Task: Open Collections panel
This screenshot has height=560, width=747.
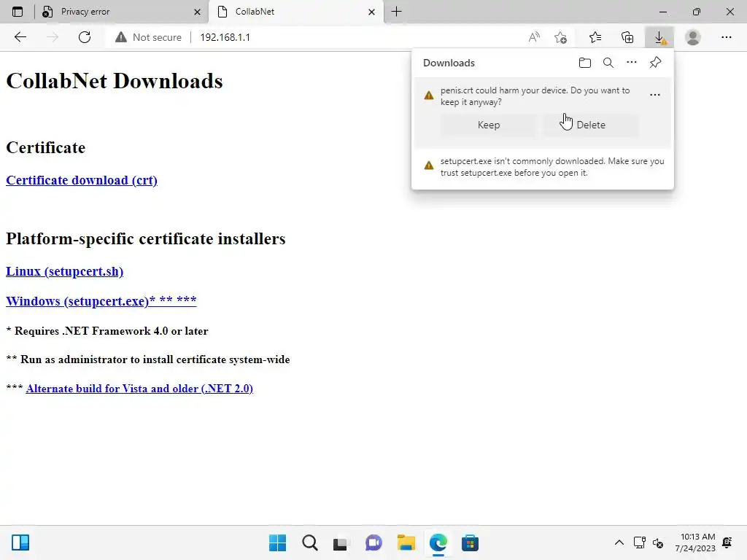Action: (627, 37)
